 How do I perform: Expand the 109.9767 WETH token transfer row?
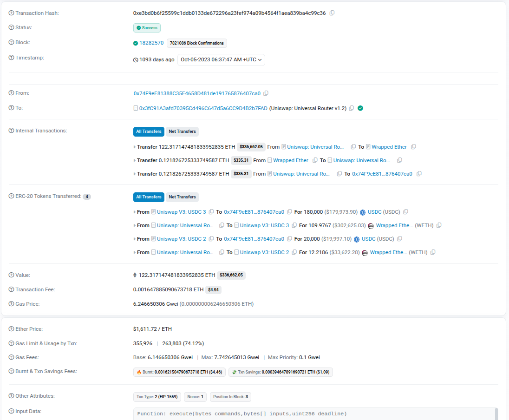[134, 225]
